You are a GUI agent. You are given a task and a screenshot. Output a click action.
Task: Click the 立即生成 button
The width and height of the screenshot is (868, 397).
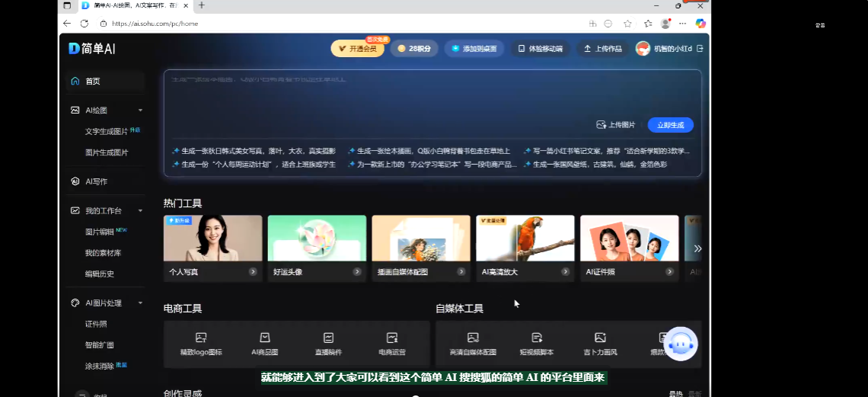(x=670, y=125)
